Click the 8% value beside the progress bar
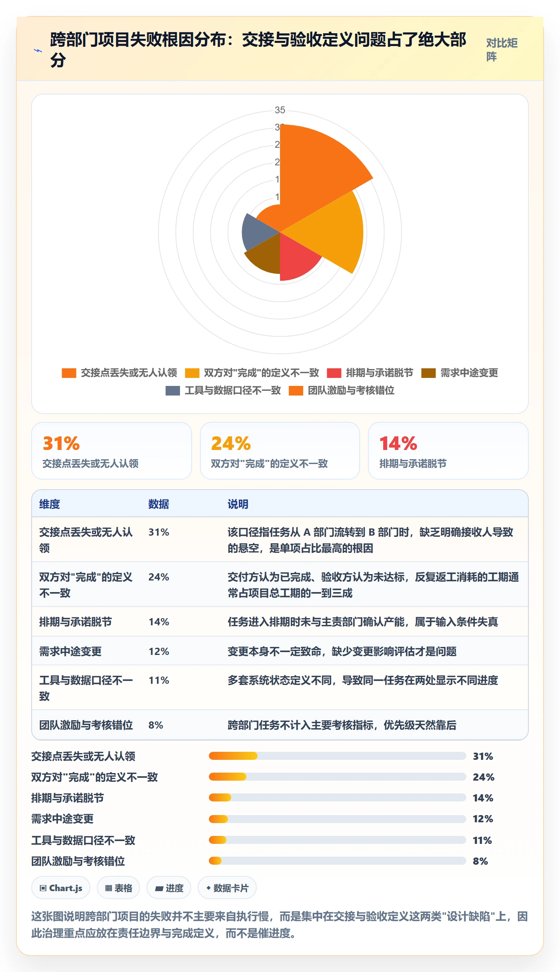 [x=480, y=861]
